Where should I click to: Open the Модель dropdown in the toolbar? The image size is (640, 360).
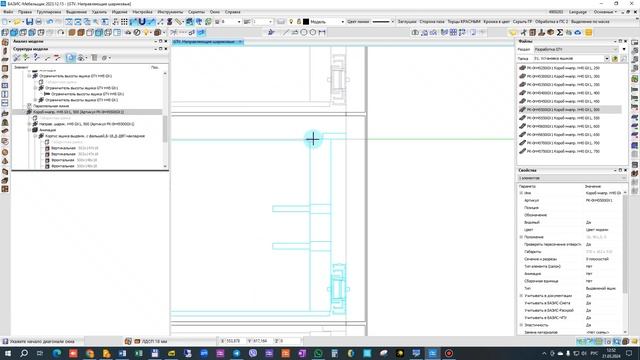pos(342,22)
